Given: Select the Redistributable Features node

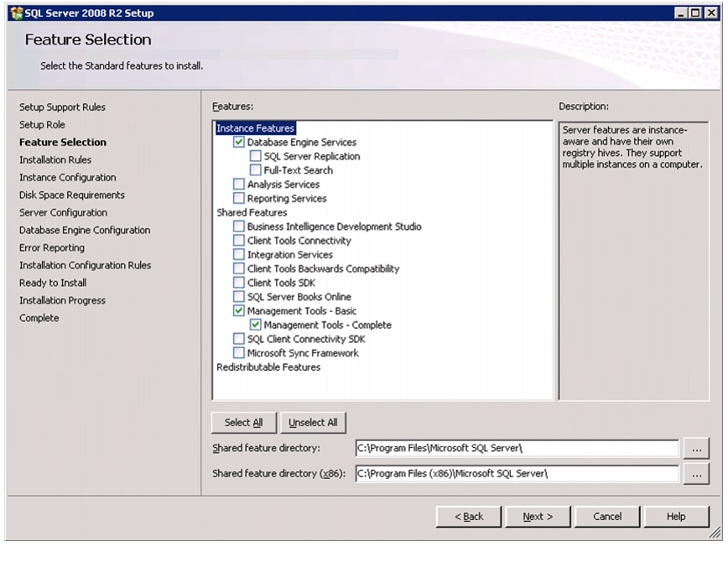Looking at the screenshot, I should click(268, 367).
